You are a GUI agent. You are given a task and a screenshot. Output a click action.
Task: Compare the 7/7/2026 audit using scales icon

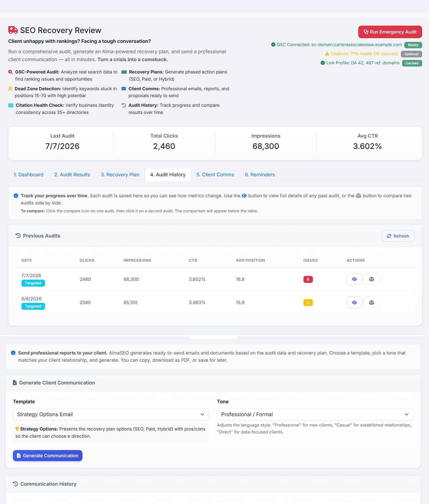[x=372, y=279]
